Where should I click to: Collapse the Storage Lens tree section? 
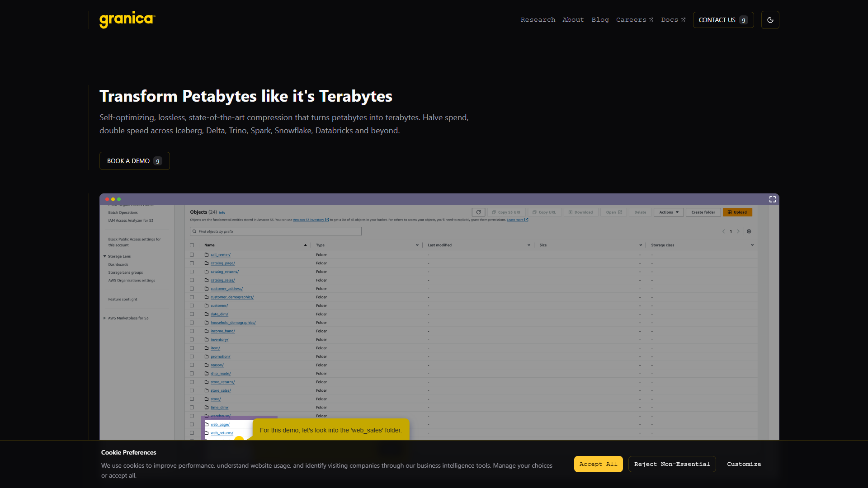coord(105,256)
